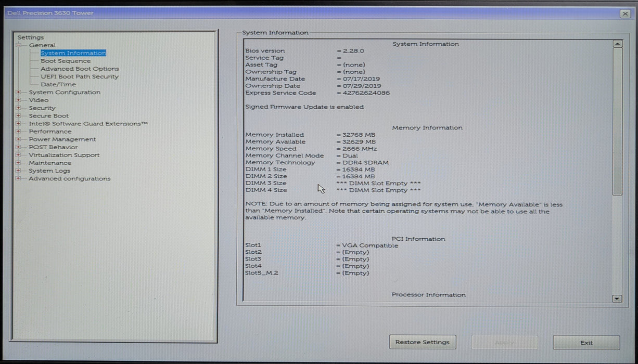This screenshot has width=638, height=364.
Task: Expand the Video settings node
Action: click(18, 100)
